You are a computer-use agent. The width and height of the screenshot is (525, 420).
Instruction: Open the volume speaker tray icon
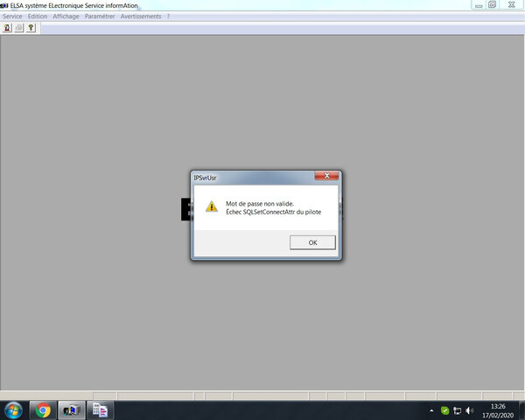pos(469,410)
